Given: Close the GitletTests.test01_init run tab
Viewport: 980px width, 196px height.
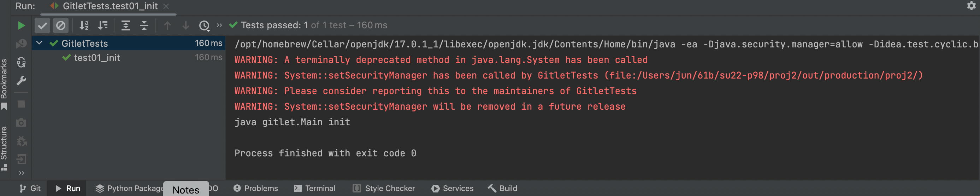Looking at the screenshot, I should (166, 6).
